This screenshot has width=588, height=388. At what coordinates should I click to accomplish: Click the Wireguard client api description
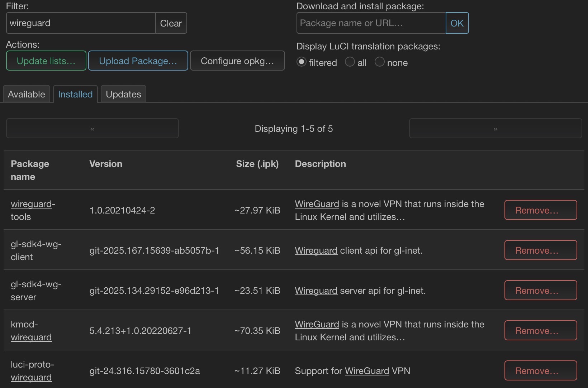click(x=359, y=250)
